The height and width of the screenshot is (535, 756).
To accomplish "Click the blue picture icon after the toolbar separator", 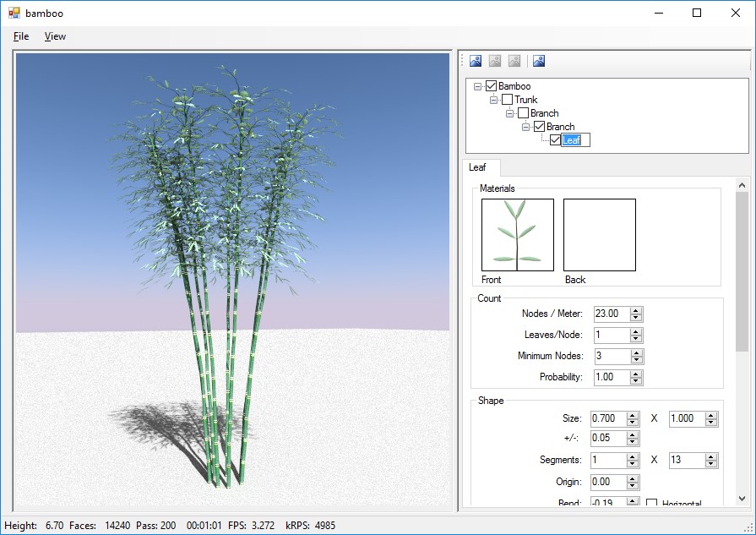I will pyautogui.click(x=539, y=61).
